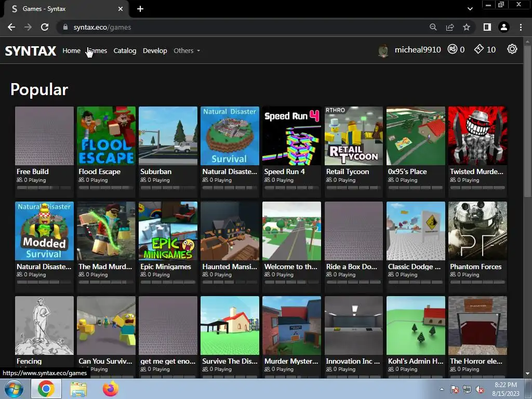Expand the Others dropdown menu
Viewport: 532px width, 399px height.
point(187,50)
